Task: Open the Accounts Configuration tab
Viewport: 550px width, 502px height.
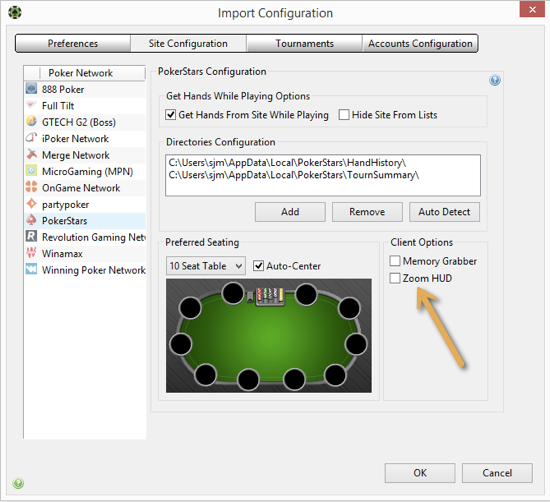Action: tap(420, 43)
